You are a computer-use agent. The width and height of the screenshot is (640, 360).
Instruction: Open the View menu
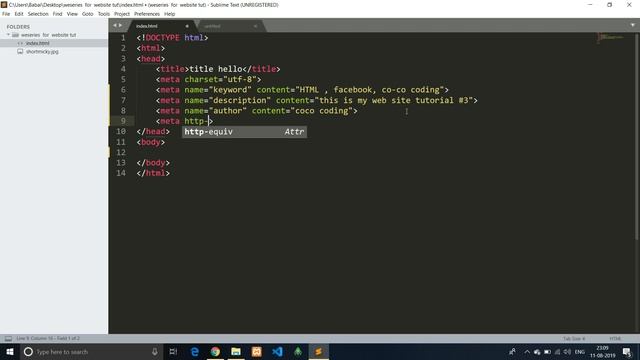click(72, 14)
